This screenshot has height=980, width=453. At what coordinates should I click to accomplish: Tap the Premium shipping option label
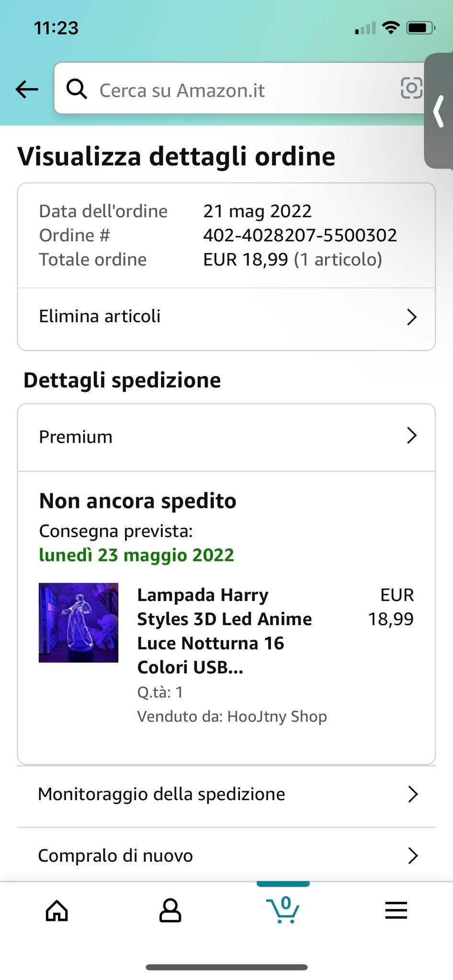76,437
